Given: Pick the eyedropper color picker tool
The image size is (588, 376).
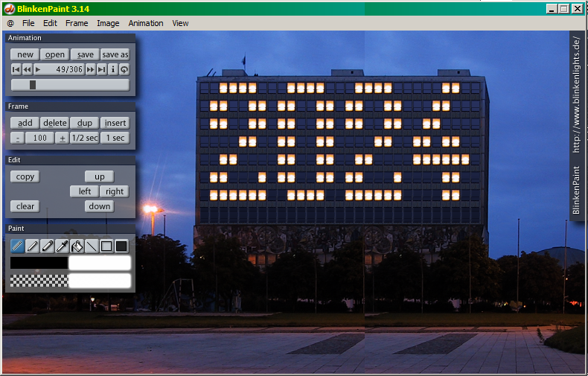Looking at the screenshot, I should pos(62,246).
